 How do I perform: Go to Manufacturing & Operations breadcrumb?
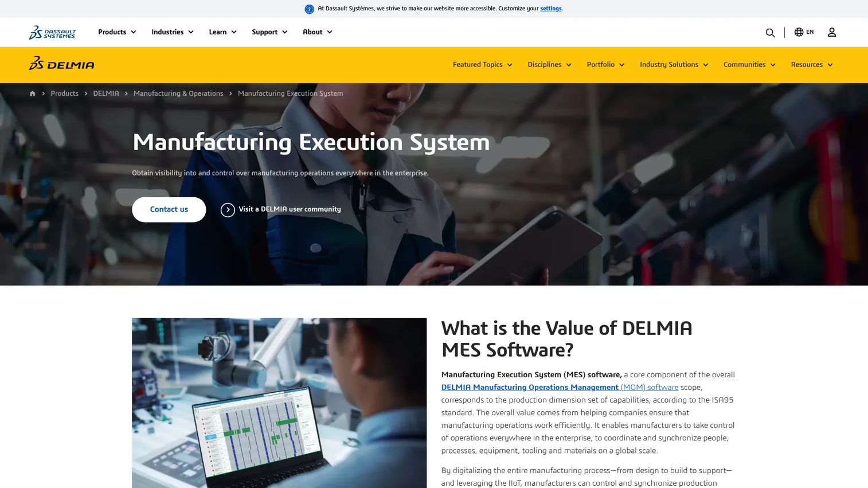click(x=178, y=93)
